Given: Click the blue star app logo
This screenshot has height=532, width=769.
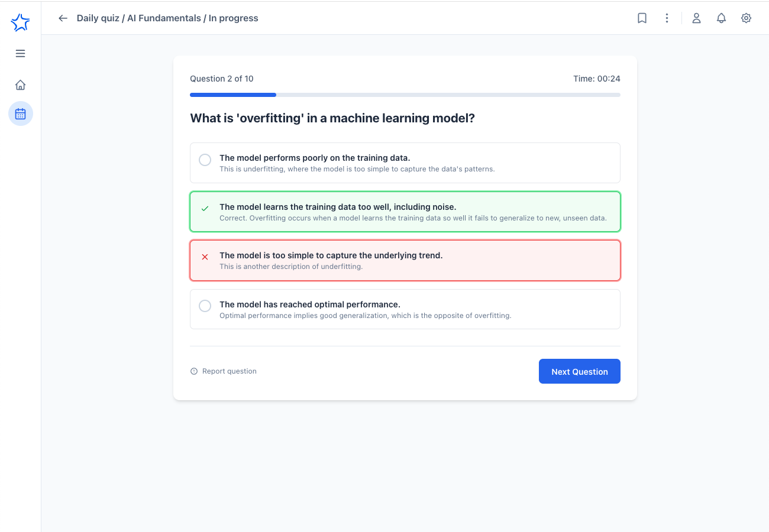Looking at the screenshot, I should point(20,22).
